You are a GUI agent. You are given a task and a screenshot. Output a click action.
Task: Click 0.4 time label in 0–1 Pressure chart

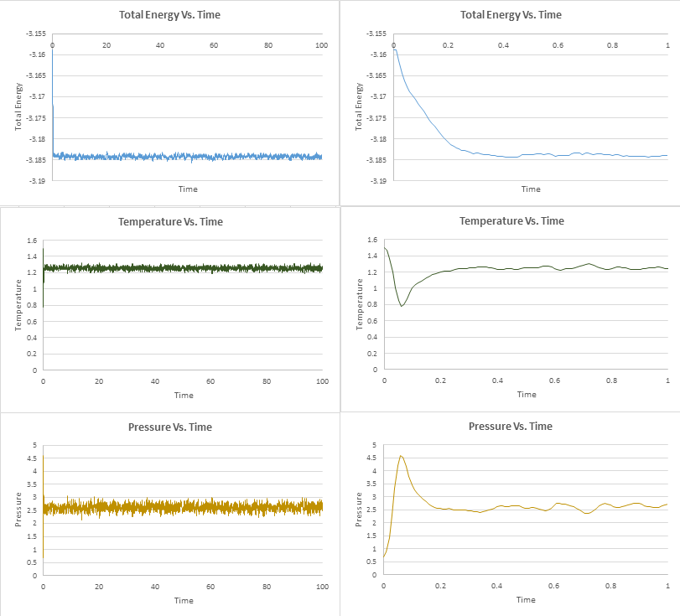click(x=496, y=586)
